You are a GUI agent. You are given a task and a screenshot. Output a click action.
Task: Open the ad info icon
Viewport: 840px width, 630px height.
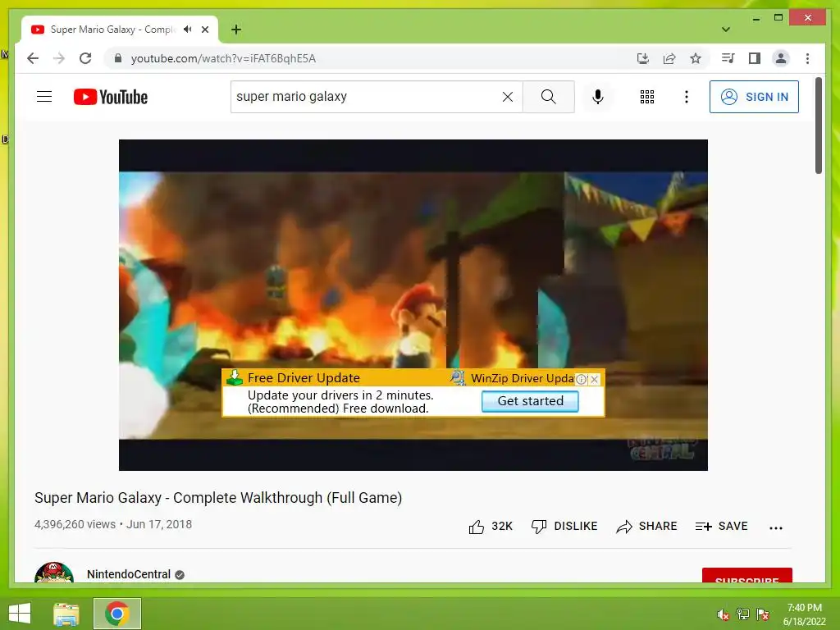(582, 379)
